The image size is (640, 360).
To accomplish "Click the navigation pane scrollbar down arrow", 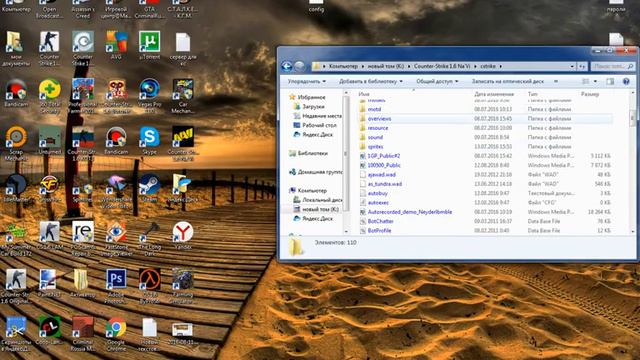I will [346, 231].
